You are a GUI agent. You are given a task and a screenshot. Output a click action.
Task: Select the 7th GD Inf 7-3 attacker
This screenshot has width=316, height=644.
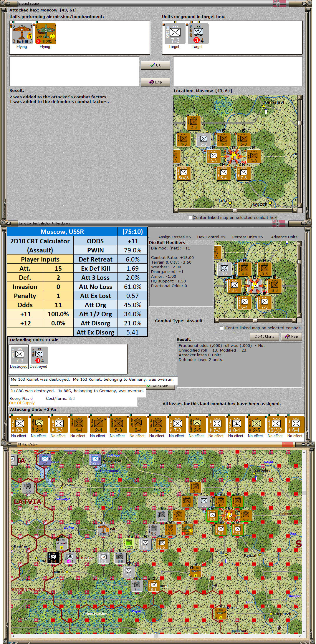(x=177, y=425)
